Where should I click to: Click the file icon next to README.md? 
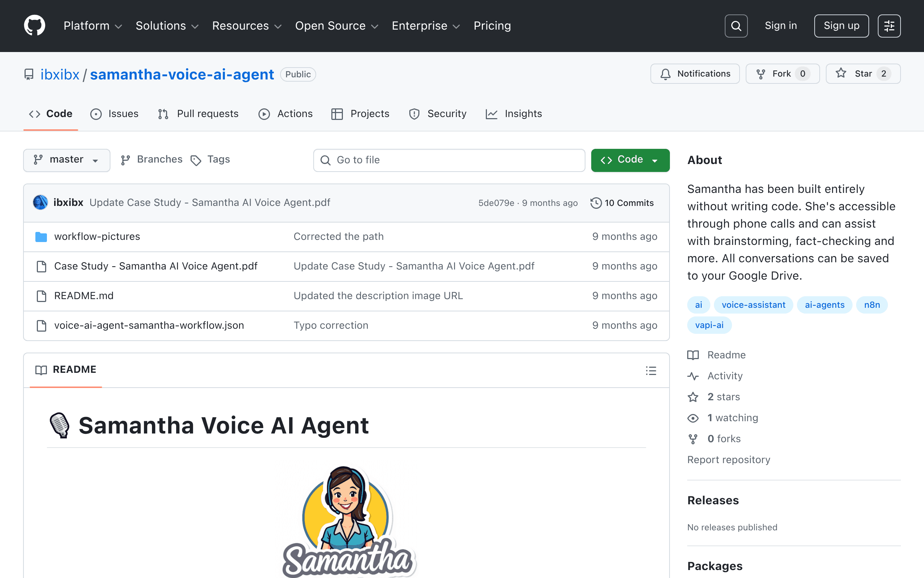(x=41, y=296)
